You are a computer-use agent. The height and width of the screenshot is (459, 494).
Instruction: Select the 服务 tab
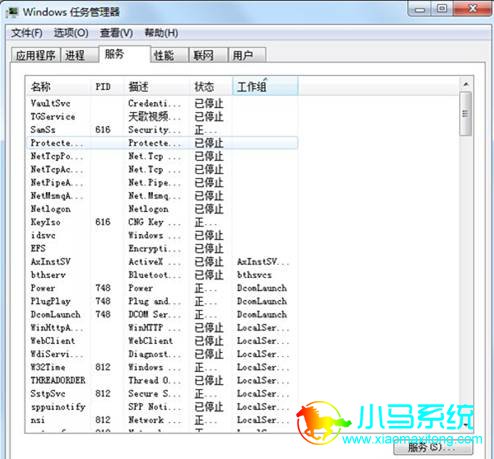tap(124, 54)
